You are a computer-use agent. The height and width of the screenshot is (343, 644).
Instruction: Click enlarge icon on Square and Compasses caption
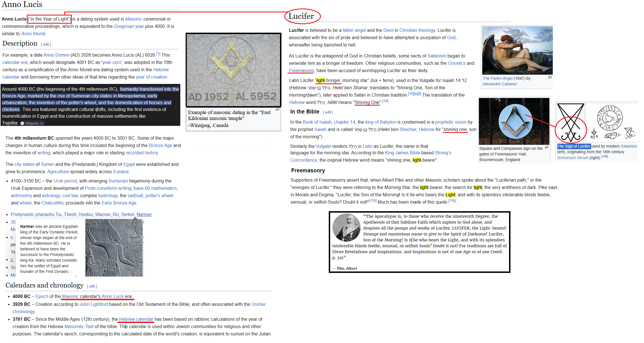click(547, 147)
